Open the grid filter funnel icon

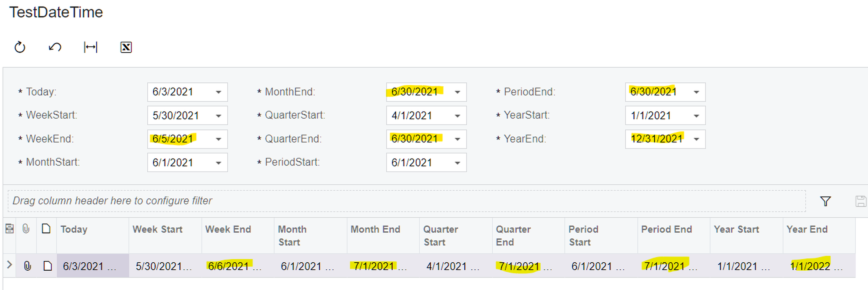(x=825, y=201)
